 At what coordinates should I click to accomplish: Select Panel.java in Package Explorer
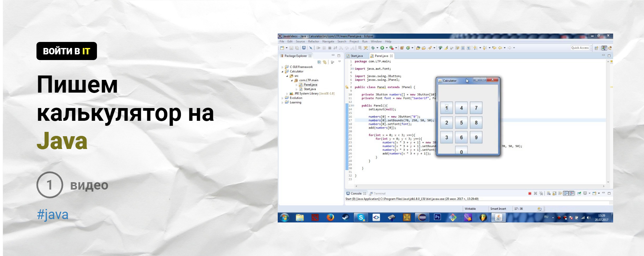pyautogui.click(x=308, y=85)
